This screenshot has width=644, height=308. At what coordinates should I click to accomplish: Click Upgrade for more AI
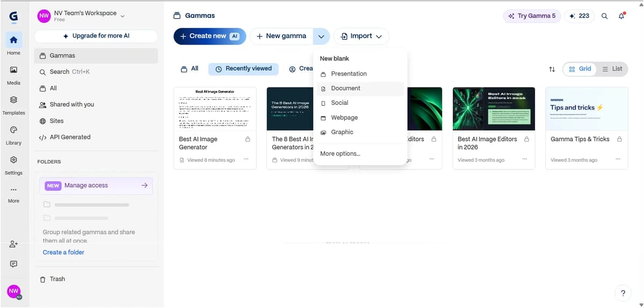[x=96, y=36]
